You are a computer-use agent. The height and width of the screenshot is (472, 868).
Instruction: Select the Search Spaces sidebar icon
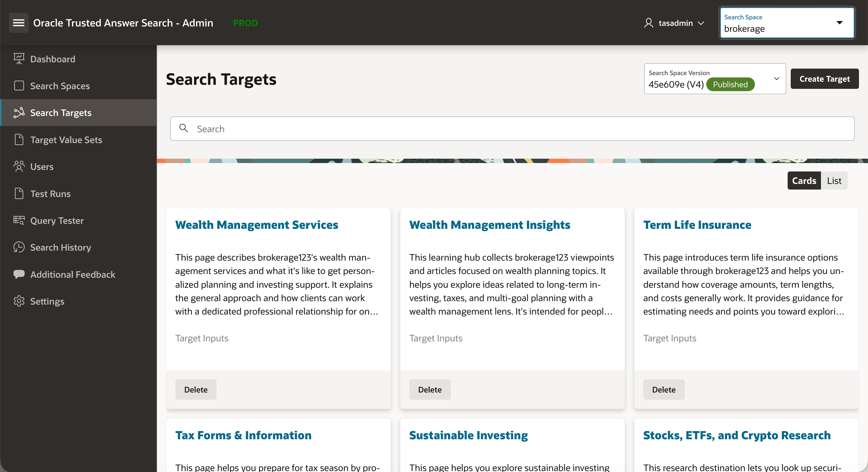point(19,86)
